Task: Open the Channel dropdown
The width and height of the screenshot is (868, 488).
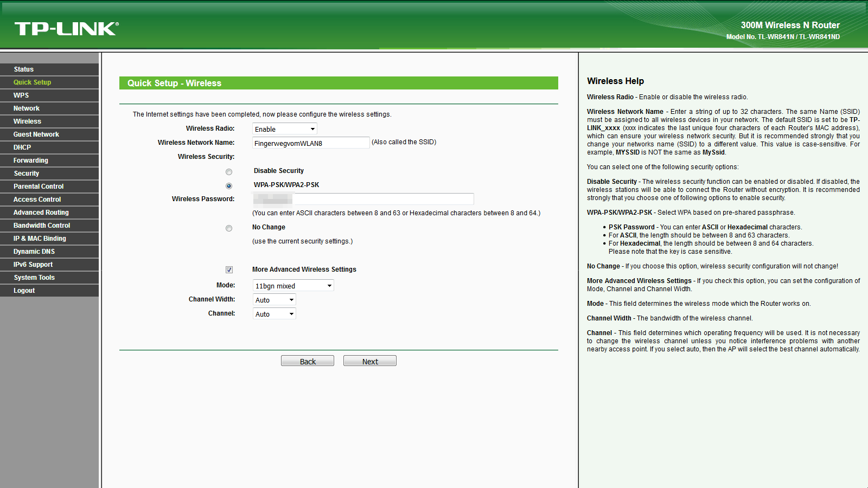Action: (274, 314)
